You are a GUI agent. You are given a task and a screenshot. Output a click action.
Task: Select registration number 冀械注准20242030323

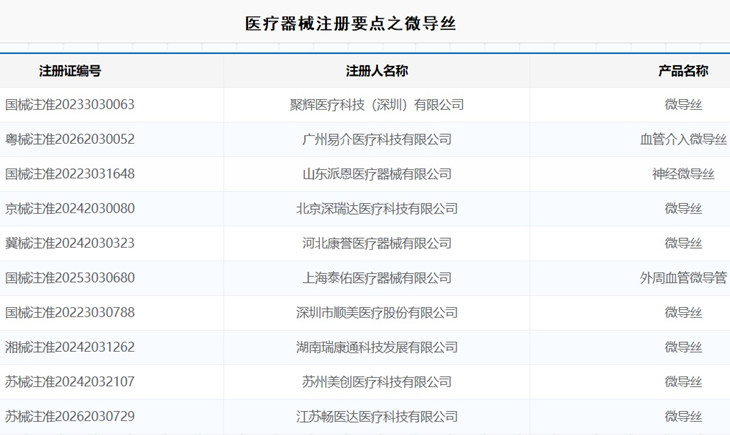click(70, 243)
